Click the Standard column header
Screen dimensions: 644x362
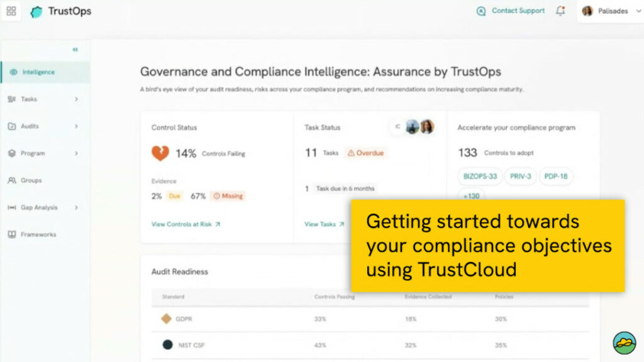(x=174, y=297)
